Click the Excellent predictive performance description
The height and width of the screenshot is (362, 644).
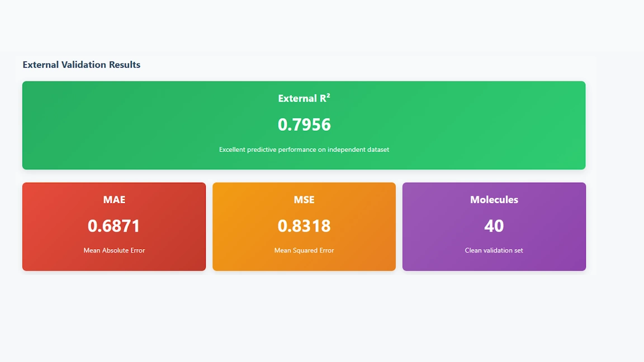click(304, 150)
